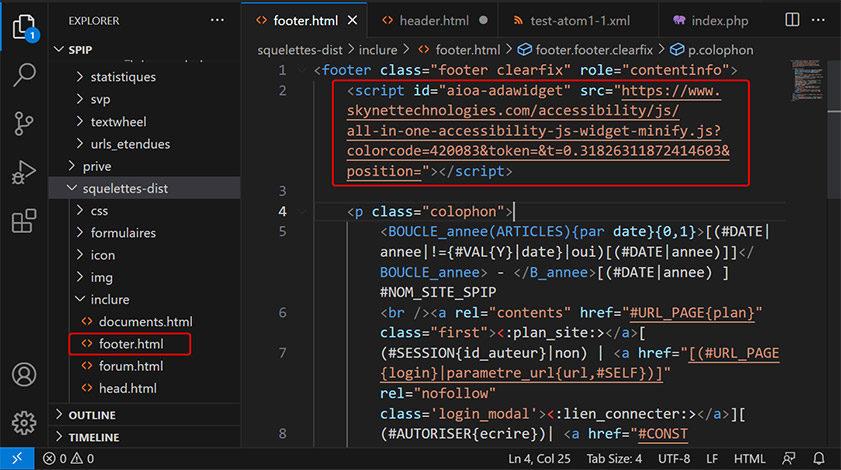Open editor More Actions ellipsis

[x=818, y=20]
